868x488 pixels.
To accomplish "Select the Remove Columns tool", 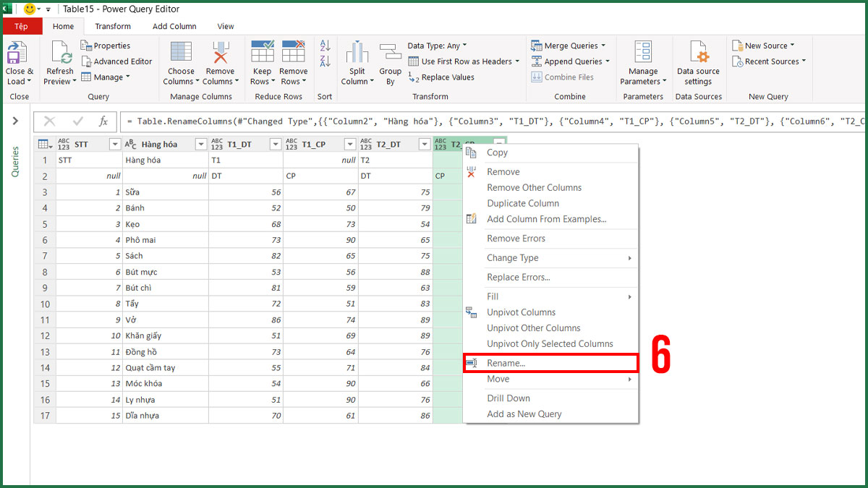I will coord(221,65).
